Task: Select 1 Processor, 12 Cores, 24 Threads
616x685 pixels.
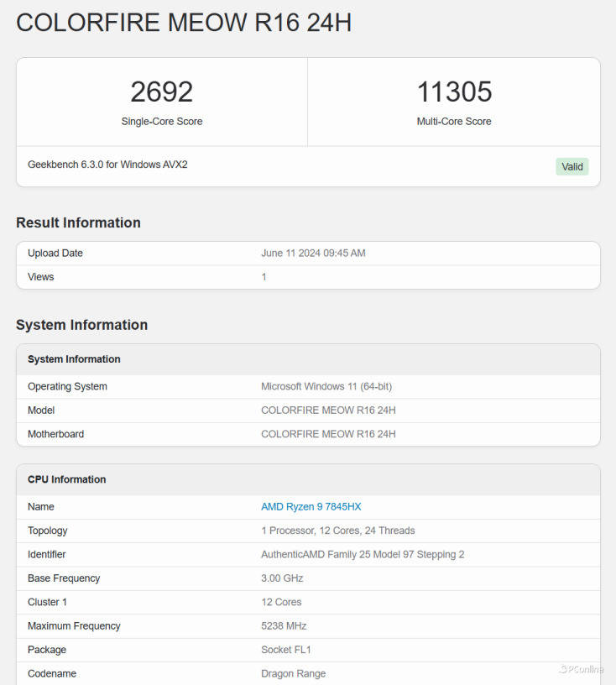Action: [x=338, y=531]
